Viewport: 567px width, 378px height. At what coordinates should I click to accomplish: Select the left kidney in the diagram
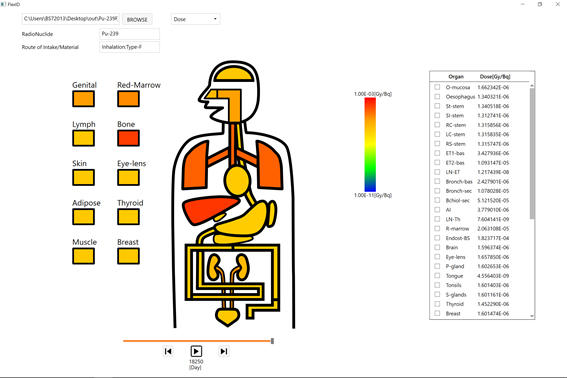pos(214,267)
